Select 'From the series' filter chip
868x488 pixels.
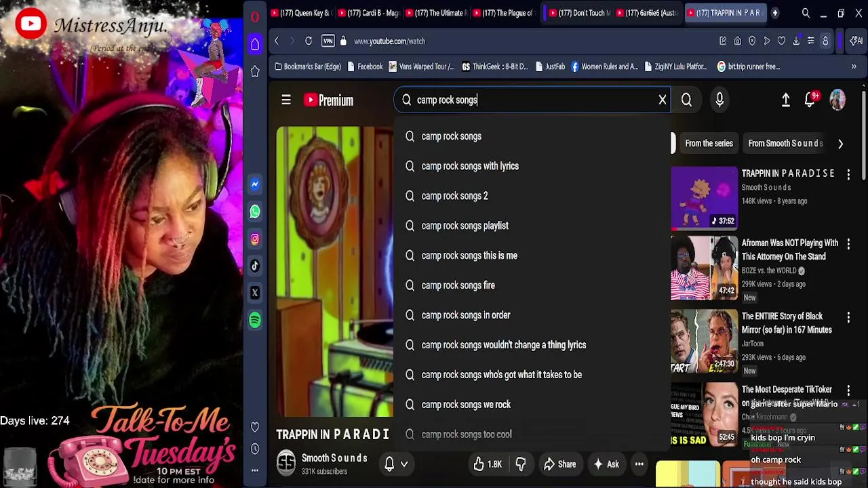pyautogui.click(x=709, y=144)
